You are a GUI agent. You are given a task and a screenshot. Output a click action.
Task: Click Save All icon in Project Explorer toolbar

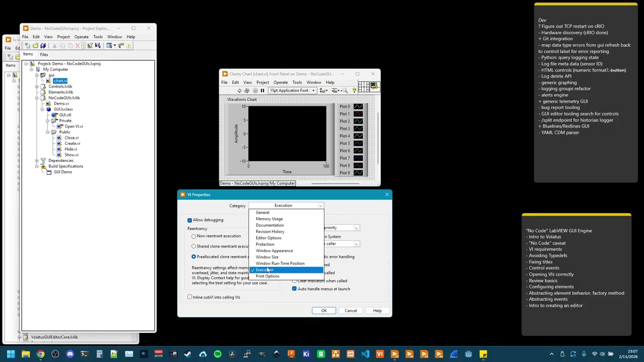click(43, 46)
